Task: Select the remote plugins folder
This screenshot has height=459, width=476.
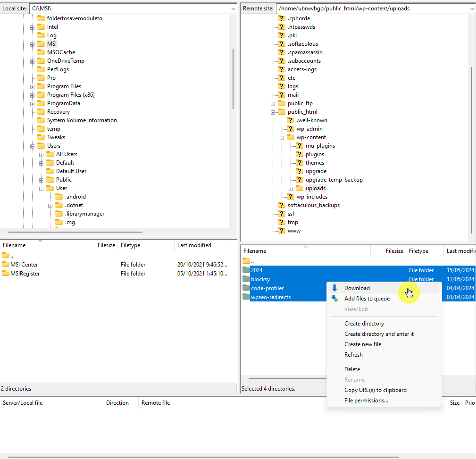Action: click(315, 154)
